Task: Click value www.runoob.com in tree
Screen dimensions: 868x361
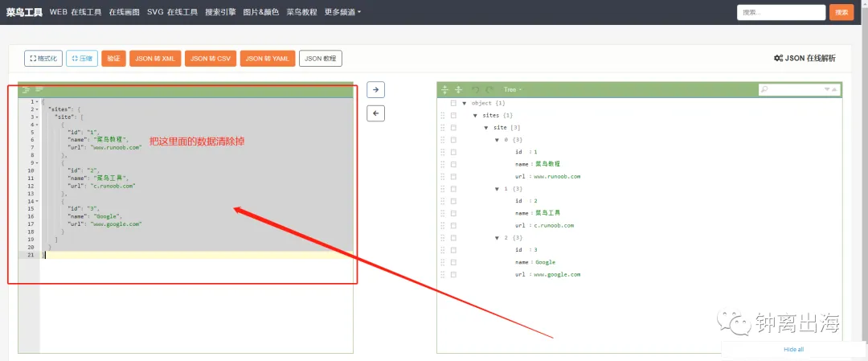Action: coord(557,177)
